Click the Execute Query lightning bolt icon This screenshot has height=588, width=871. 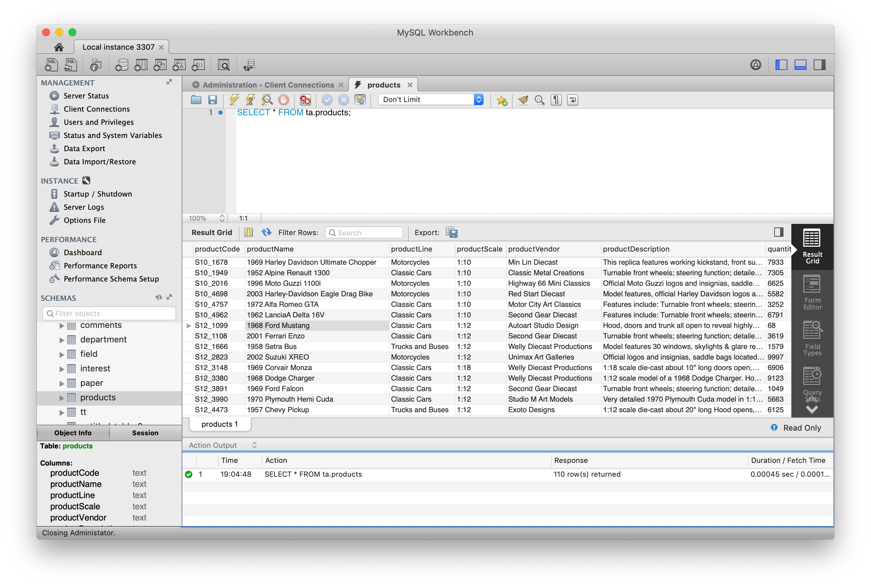tap(233, 100)
